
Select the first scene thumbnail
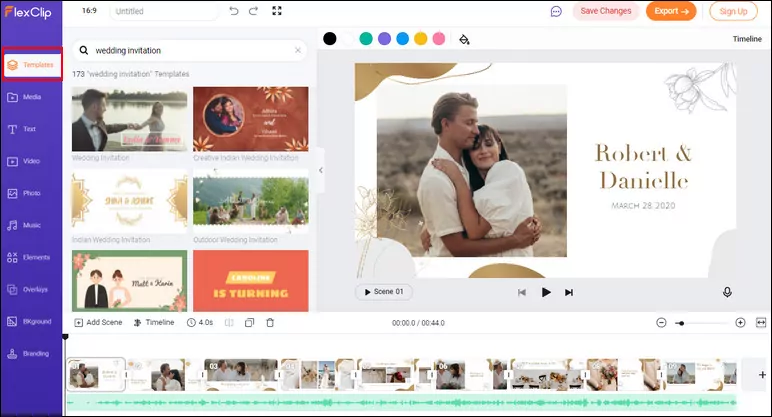coord(96,374)
